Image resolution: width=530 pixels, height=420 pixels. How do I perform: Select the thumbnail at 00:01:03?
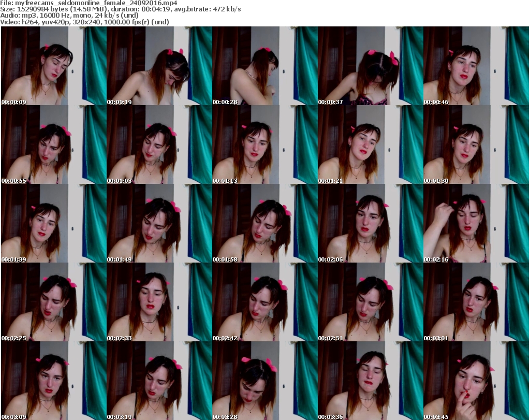(x=159, y=144)
